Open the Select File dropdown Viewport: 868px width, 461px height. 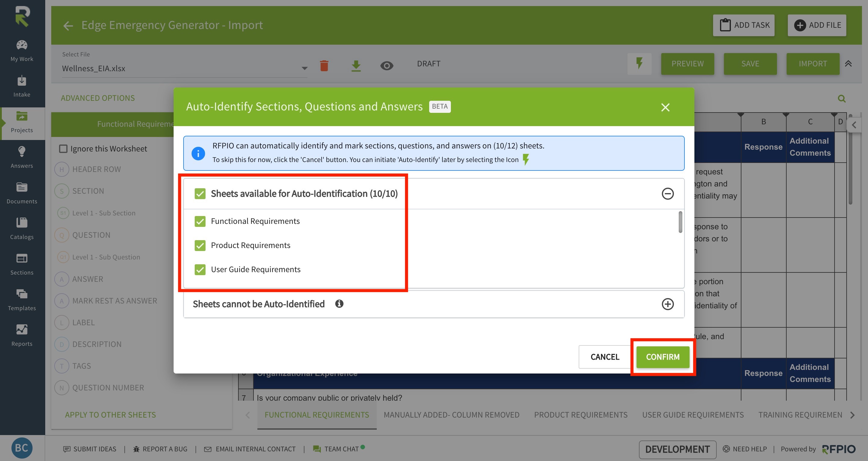(x=304, y=68)
